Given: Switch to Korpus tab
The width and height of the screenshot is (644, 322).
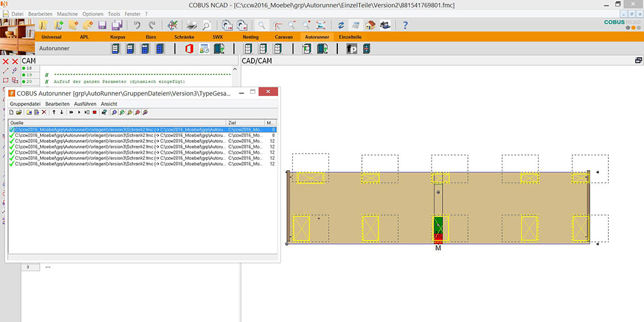Looking at the screenshot, I should tap(118, 37).
